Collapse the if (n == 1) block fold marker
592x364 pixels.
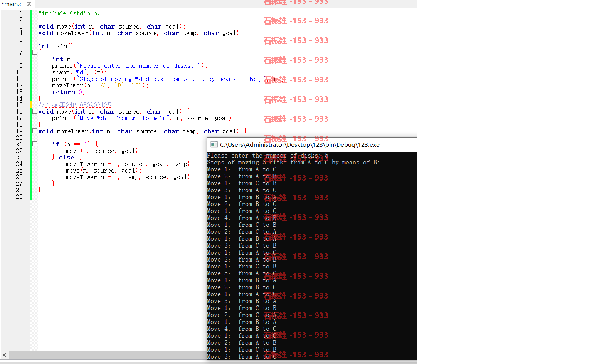pos(35,144)
